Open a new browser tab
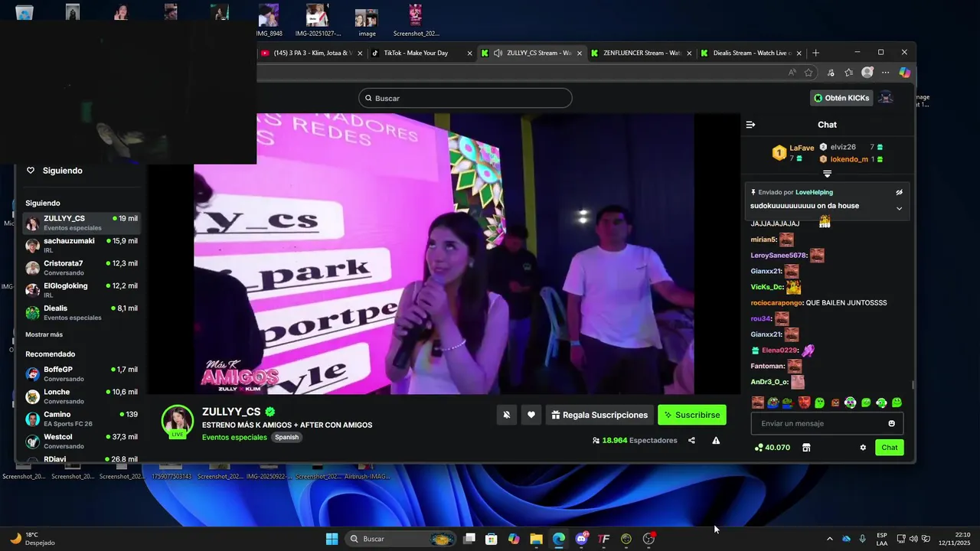This screenshot has height=551, width=980. click(815, 53)
